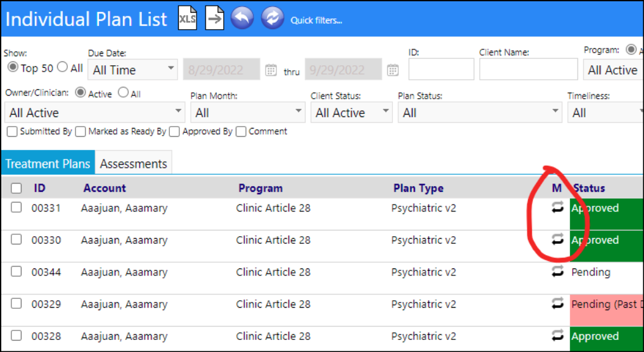The width and height of the screenshot is (644, 352).
Task: Switch to the Treatment Plans tab
Action: tap(48, 163)
